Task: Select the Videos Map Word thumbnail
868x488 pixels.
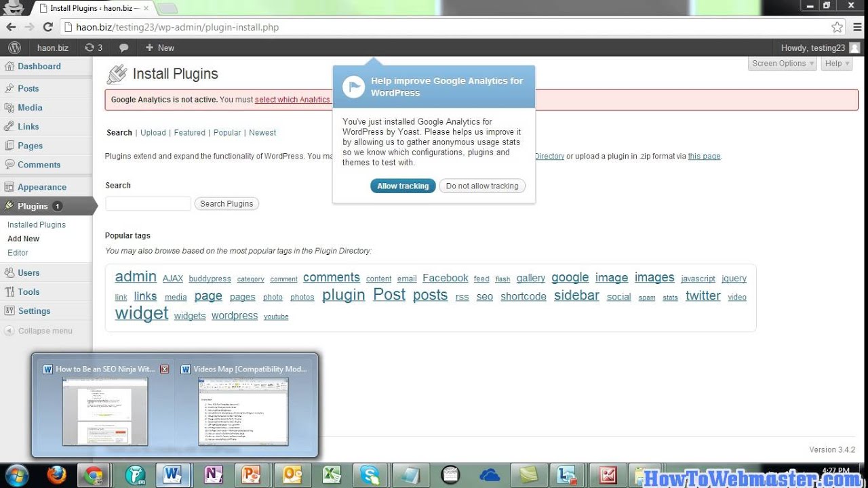Action: tap(243, 411)
